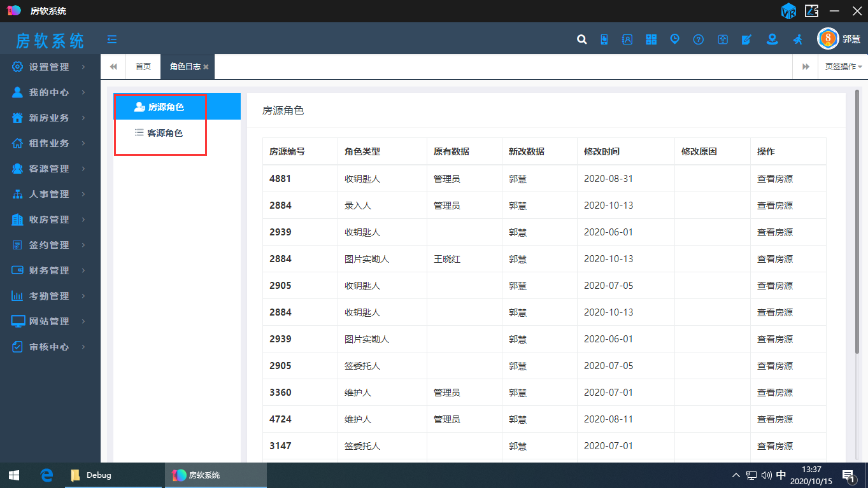Screen dimensions: 868x488
Task: Open the map location pin icon
Action: tap(772, 39)
